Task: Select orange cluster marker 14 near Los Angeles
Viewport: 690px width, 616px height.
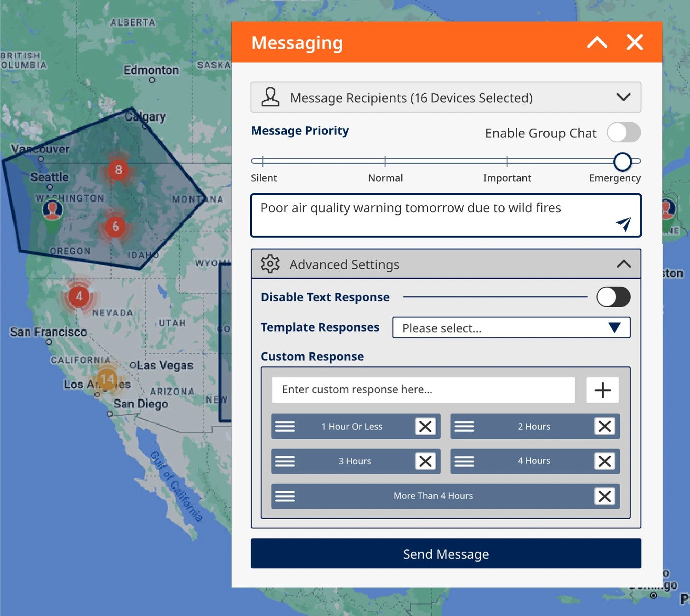Action: [108, 379]
